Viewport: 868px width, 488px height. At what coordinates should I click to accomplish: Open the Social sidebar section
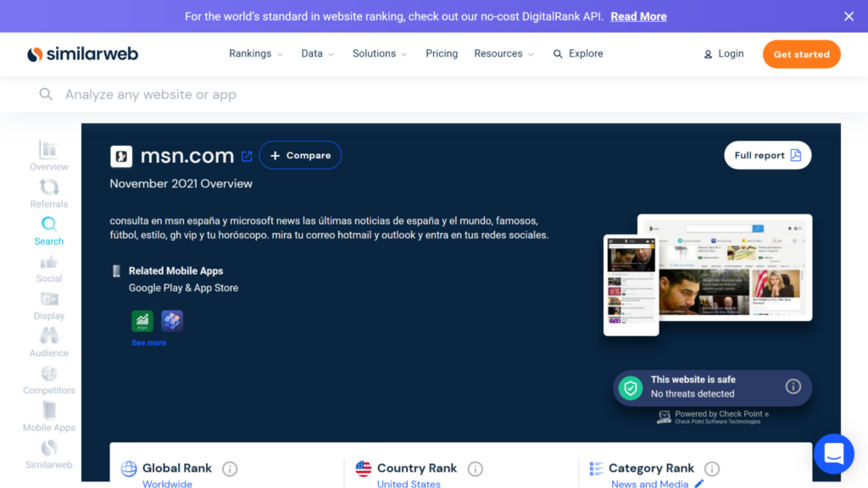(x=48, y=269)
